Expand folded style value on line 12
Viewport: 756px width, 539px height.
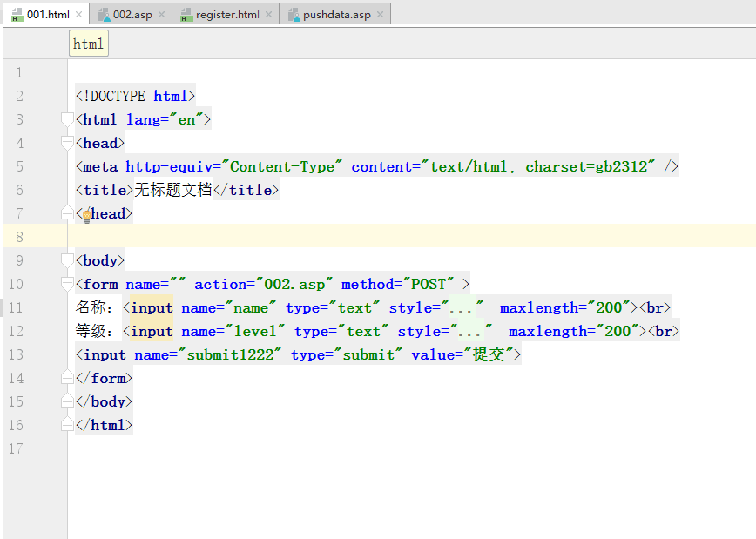[470, 331]
